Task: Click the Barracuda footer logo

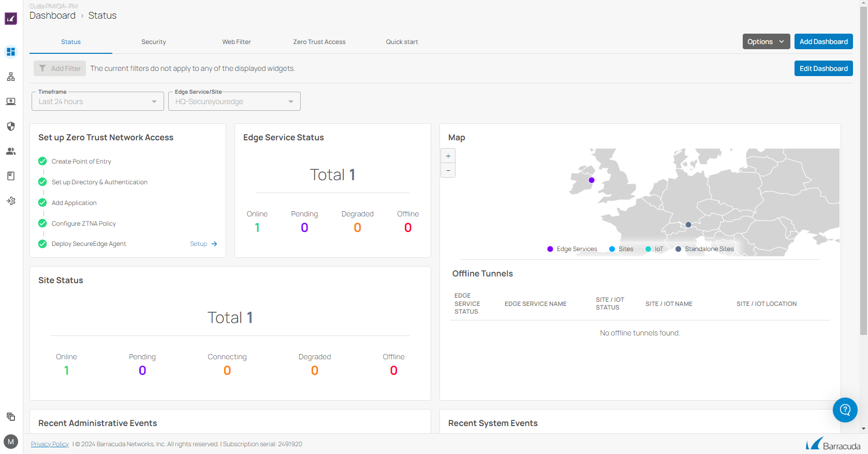Action: (833, 444)
